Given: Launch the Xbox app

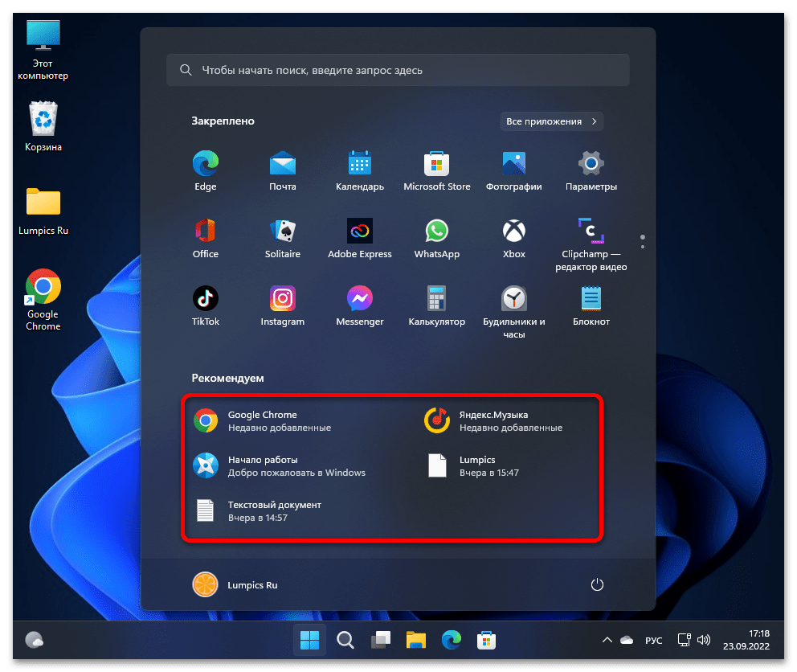Looking at the screenshot, I should [x=514, y=238].
